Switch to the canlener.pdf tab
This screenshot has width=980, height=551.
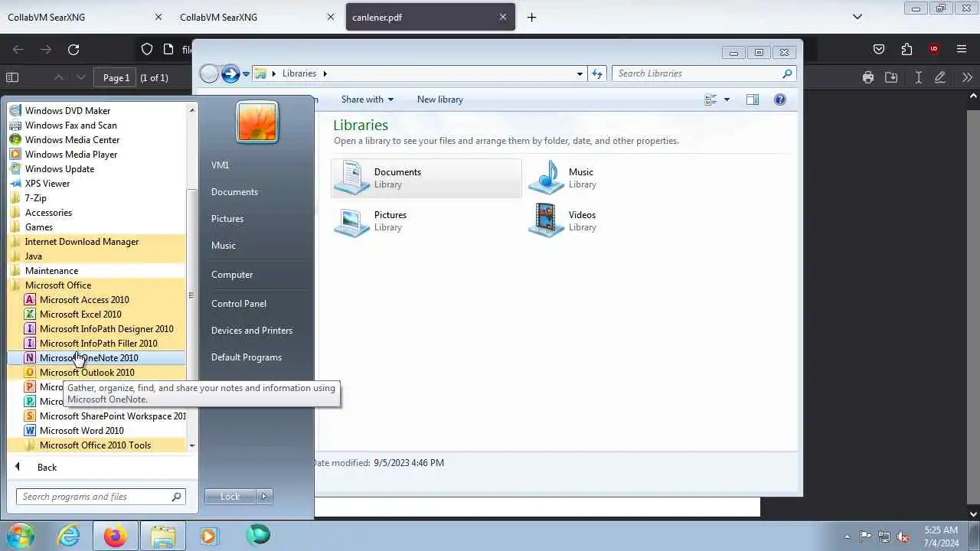(x=431, y=17)
